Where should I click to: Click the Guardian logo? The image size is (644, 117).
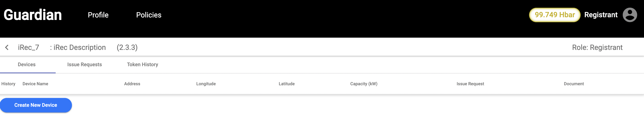click(x=33, y=15)
